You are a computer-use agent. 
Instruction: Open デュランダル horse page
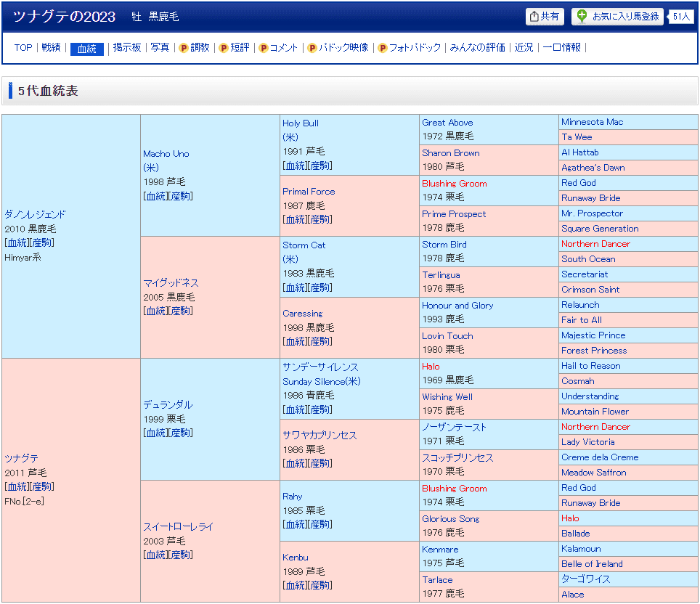point(168,405)
